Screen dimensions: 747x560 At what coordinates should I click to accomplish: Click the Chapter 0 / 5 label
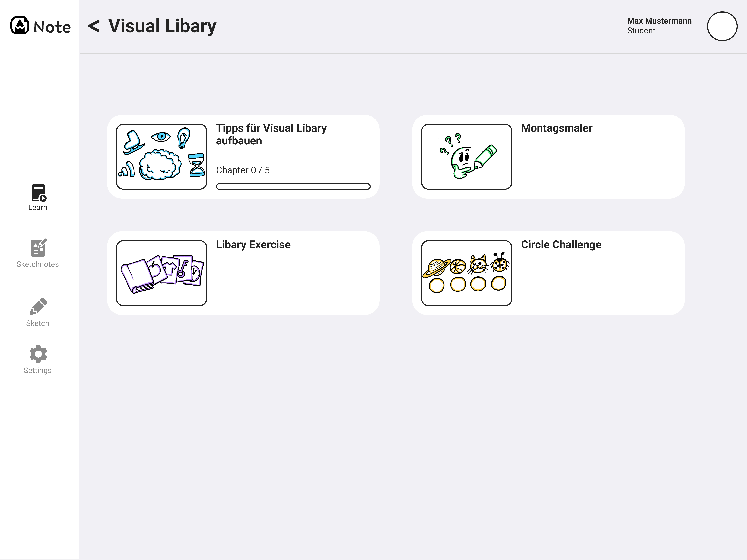(243, 170)
